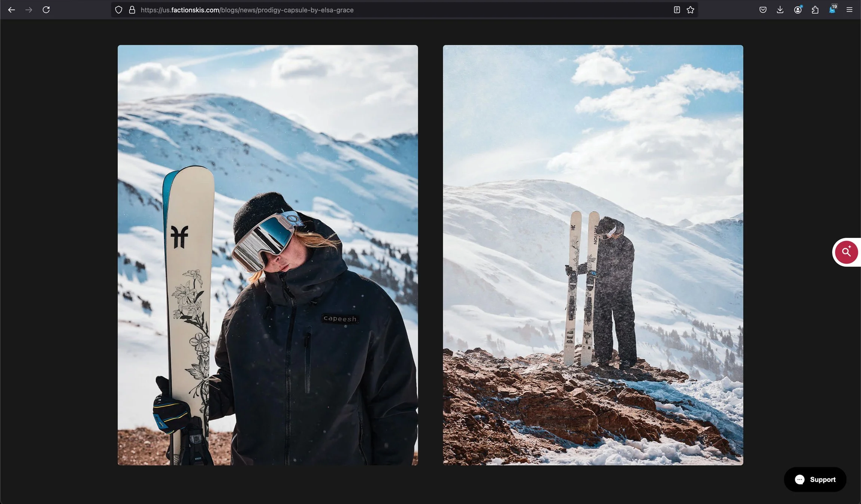Open the tracking protection shield panel

pos(118,10)
